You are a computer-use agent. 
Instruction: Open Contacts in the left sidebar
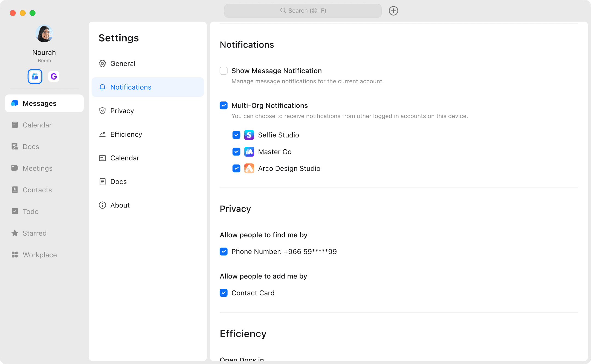coord(37,190)
